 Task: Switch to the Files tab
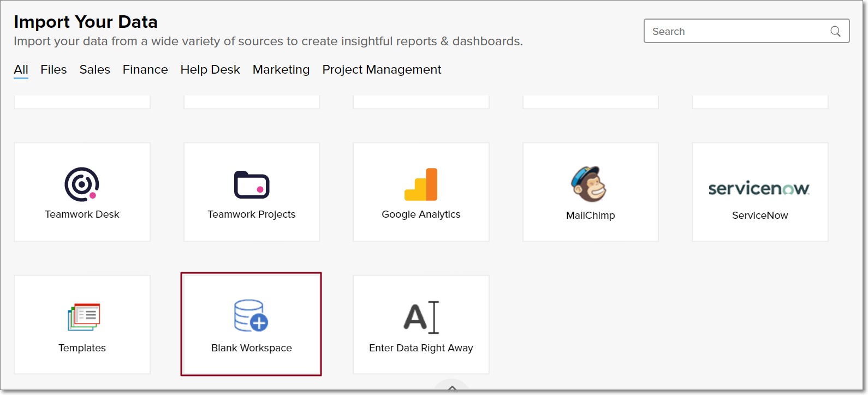53,70
